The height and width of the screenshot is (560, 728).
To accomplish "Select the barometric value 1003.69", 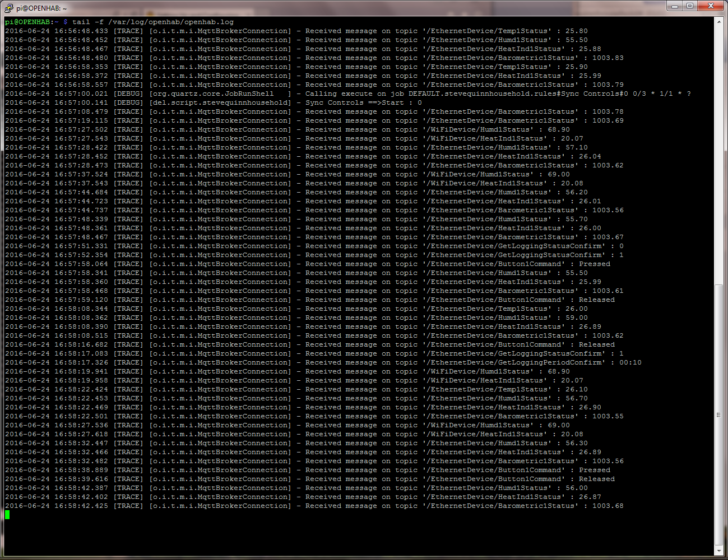I will tap(608, 120).
